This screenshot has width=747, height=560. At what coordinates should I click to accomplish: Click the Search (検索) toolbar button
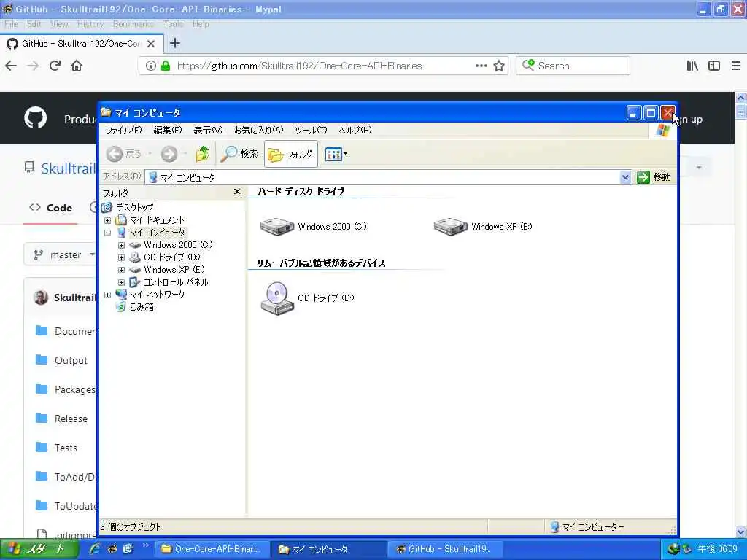pos(239,154)
